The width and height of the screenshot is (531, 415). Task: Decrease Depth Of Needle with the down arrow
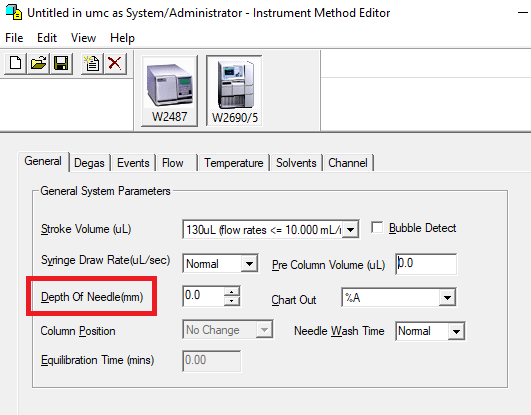point(232,301)
